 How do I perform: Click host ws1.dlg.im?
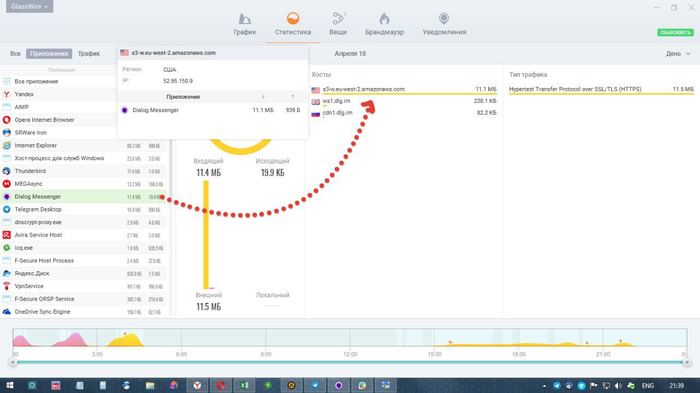click(x=337, y=101)
